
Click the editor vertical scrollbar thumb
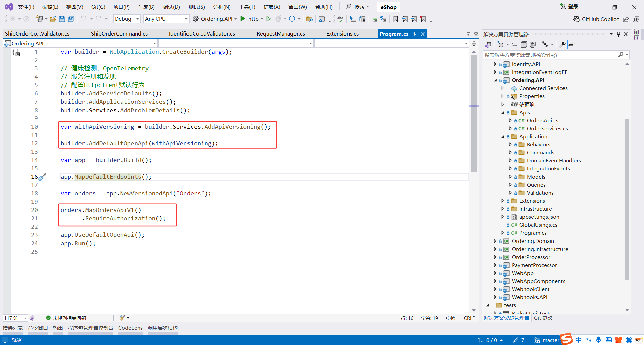(x=474, y=114)
